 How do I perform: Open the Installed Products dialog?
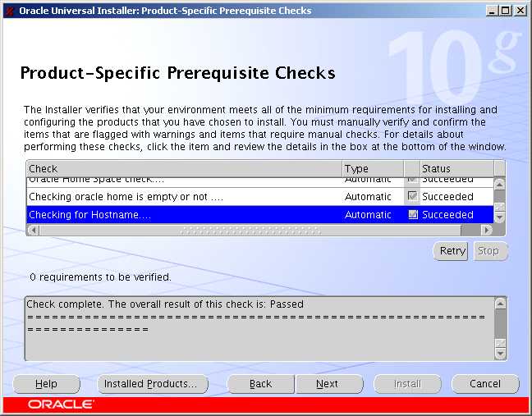pos(152,384)
